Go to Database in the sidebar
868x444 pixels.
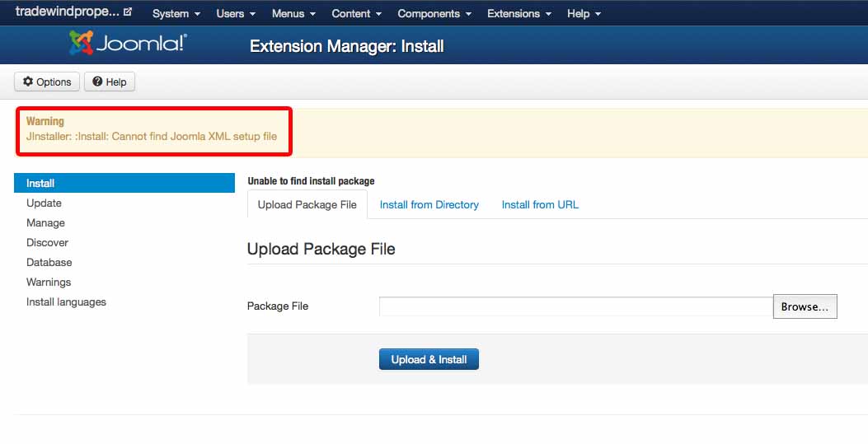49,263
